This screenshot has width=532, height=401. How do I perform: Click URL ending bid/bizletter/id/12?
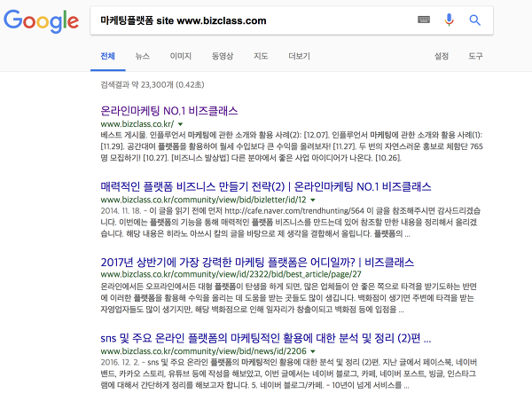click(203, 200)
